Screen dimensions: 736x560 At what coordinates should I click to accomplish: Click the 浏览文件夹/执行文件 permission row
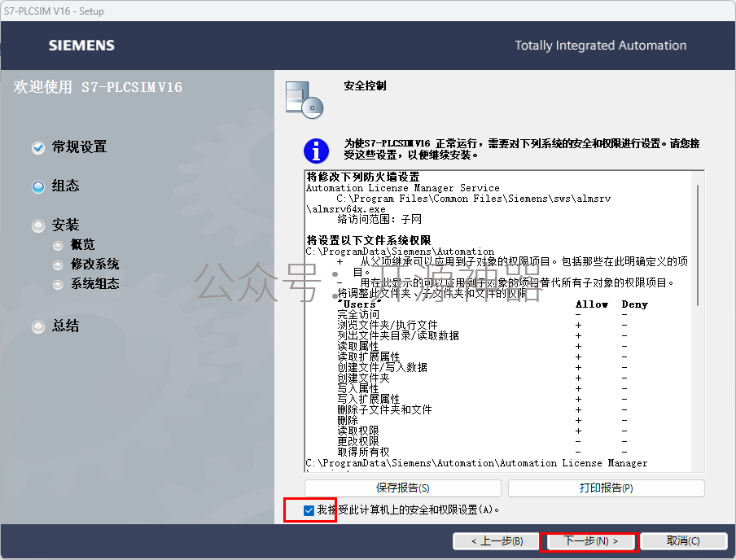[483, 325]
